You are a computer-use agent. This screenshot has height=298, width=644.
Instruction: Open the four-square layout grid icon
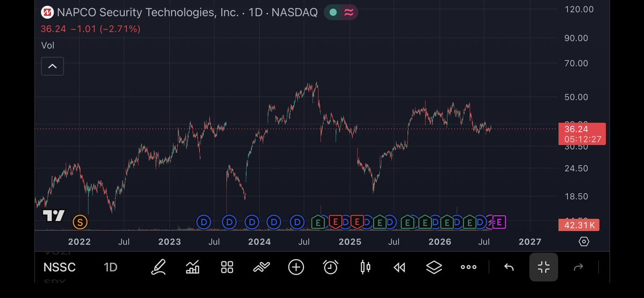pyautogui.click(x=227, y=267)
